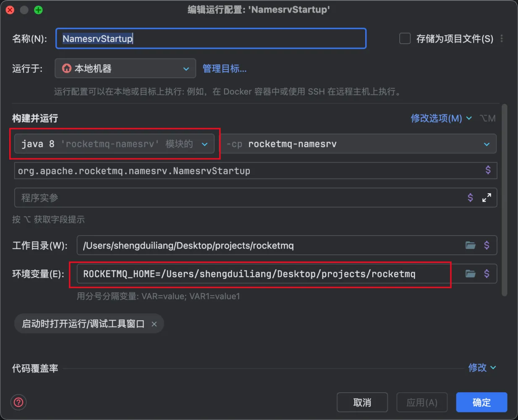
Task: Click the 管理目标 link
Action: [225, 68]
